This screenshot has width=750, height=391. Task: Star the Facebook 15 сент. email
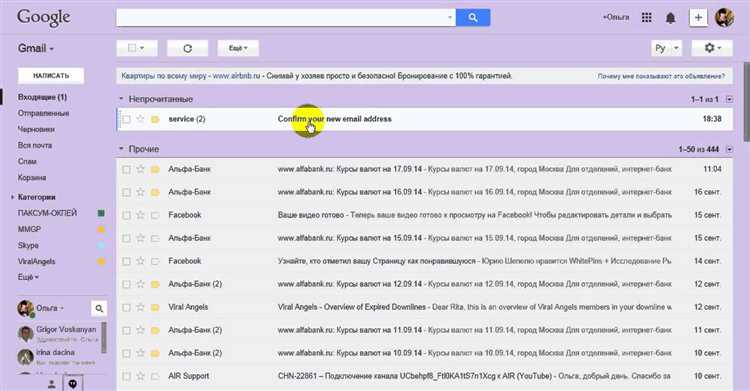tap(140, 215)
